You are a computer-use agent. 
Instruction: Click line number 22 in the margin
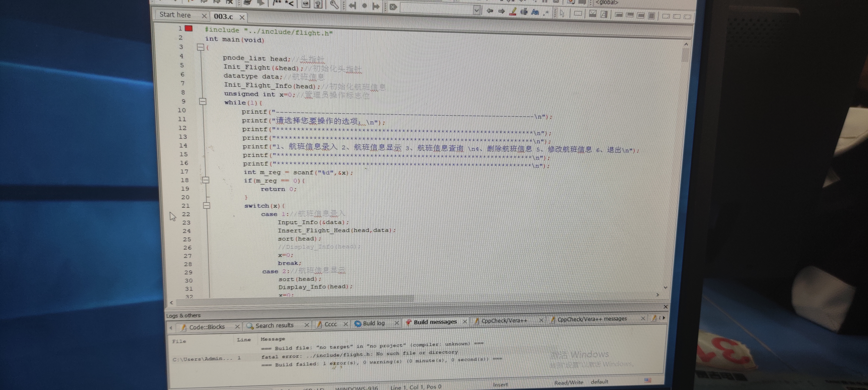(x=186, y=214)
